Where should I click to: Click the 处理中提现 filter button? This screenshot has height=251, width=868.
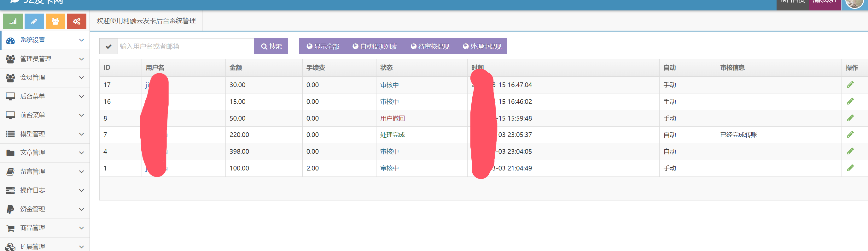[x=482, y=46]
